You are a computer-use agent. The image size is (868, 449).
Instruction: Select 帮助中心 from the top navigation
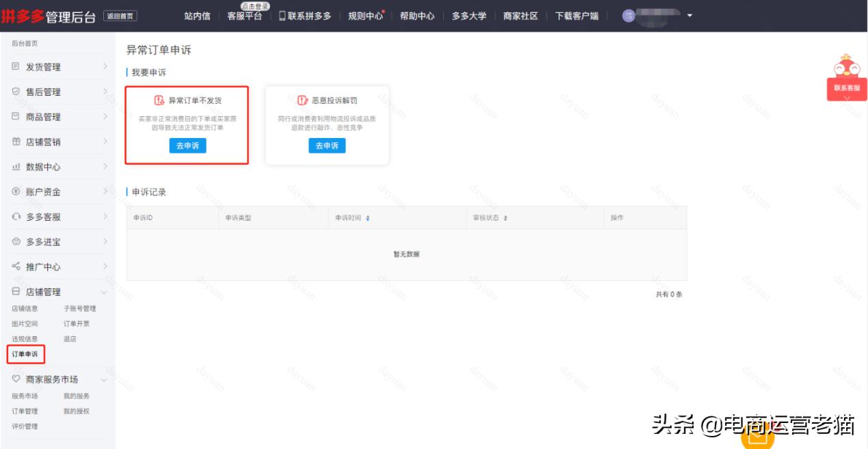tap(418, 16)
